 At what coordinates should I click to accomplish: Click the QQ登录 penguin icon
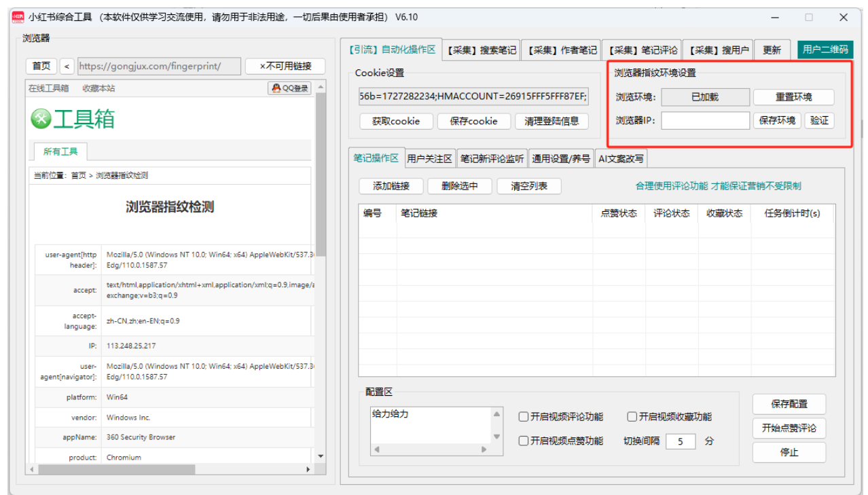click(x=278, y=89)
